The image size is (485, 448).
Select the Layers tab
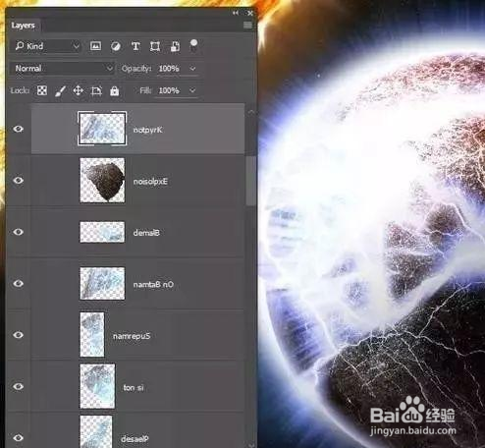pyautogui.click(x=23, y=26)
